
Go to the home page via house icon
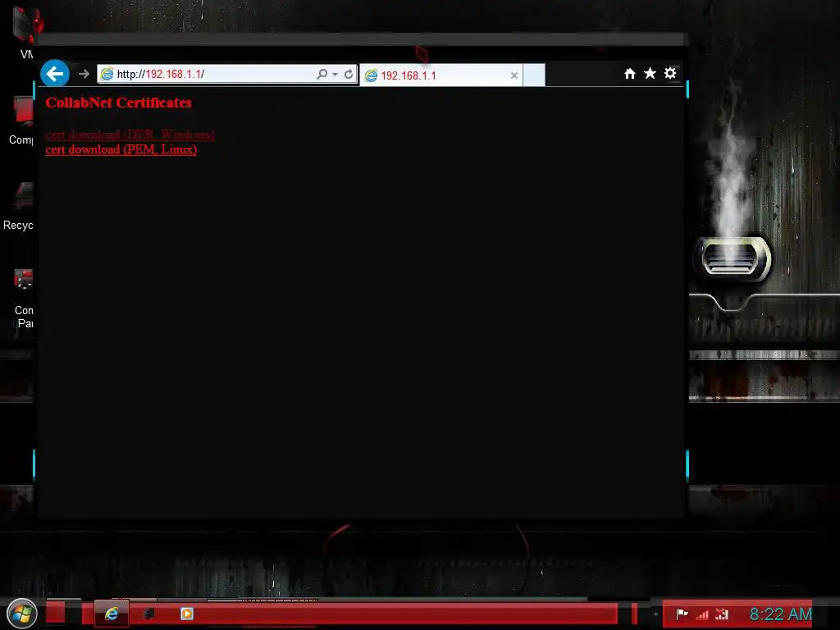pyautogui.click(x=629, y=73)
